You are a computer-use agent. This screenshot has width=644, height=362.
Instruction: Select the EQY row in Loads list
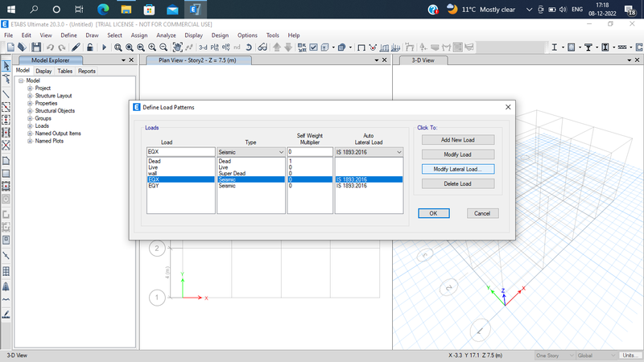click(180, 186)
